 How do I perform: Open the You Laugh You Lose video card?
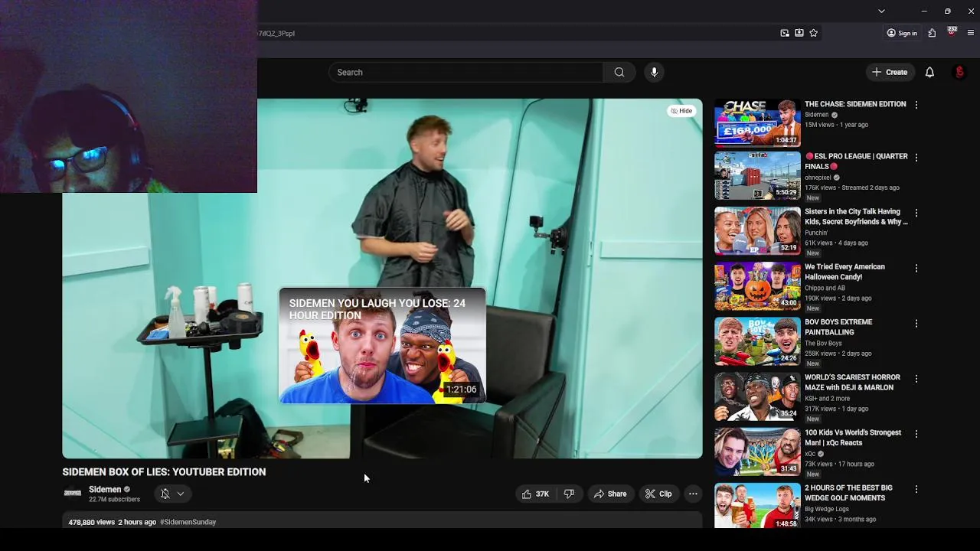(x=382, y=345)
